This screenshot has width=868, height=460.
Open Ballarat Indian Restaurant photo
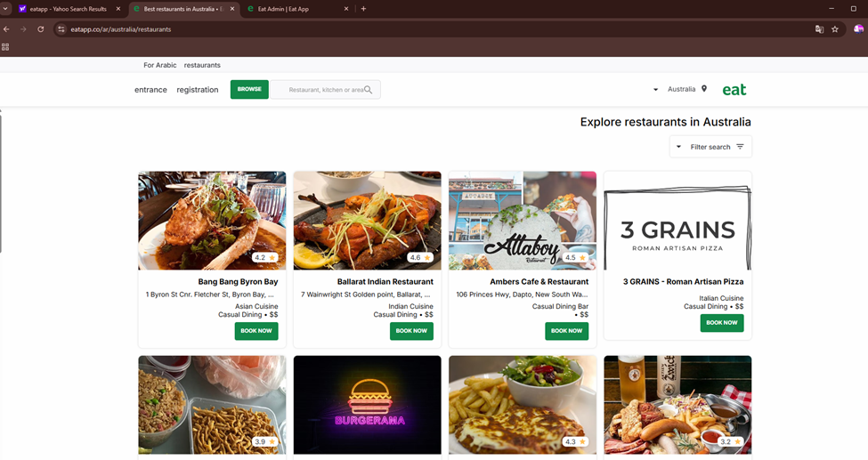click(368, 221)
